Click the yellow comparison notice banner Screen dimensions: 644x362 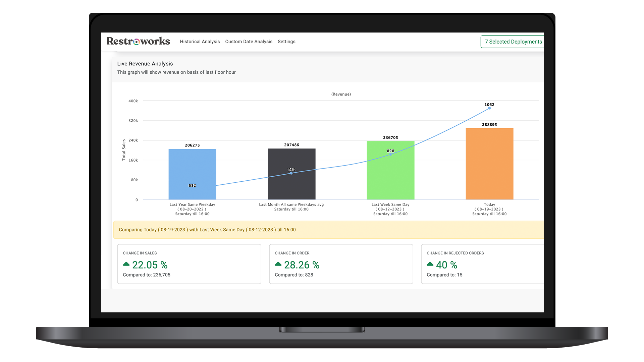click(x=328, y=230)
